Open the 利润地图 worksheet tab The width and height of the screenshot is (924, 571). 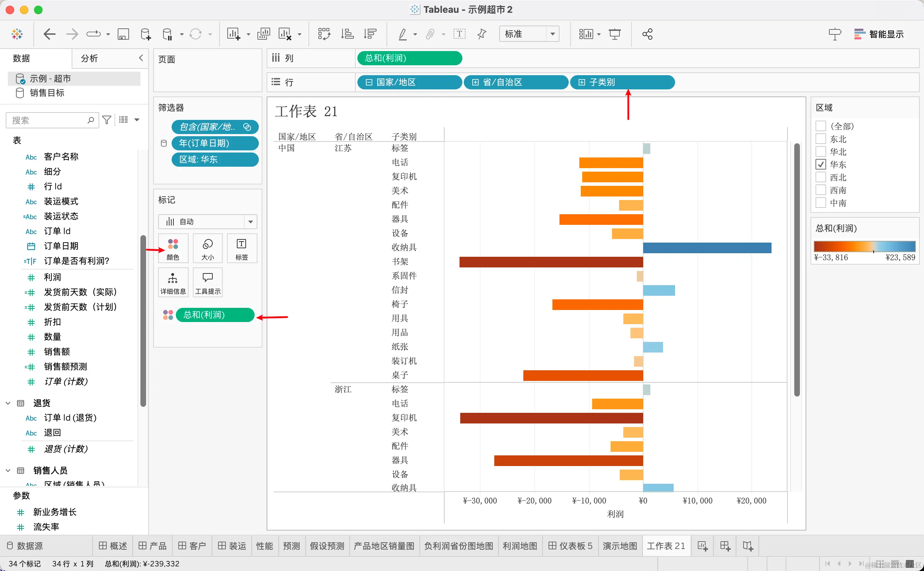pos(519,546)
